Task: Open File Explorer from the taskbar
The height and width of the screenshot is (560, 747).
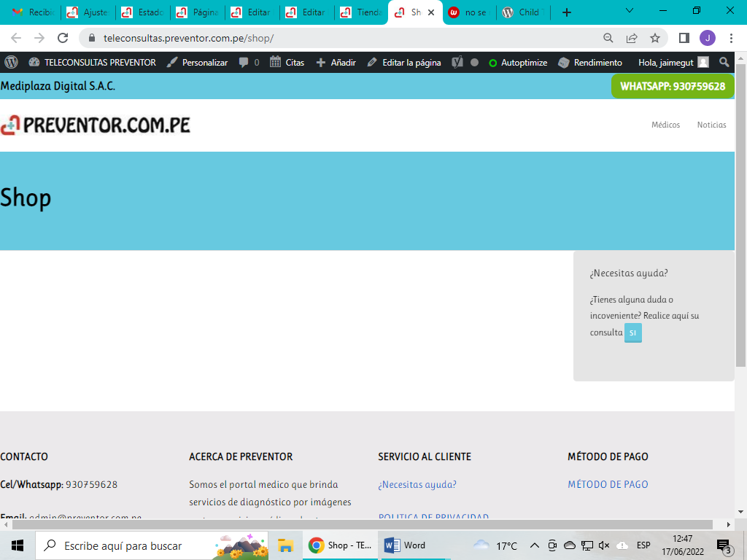Action: 285,545
